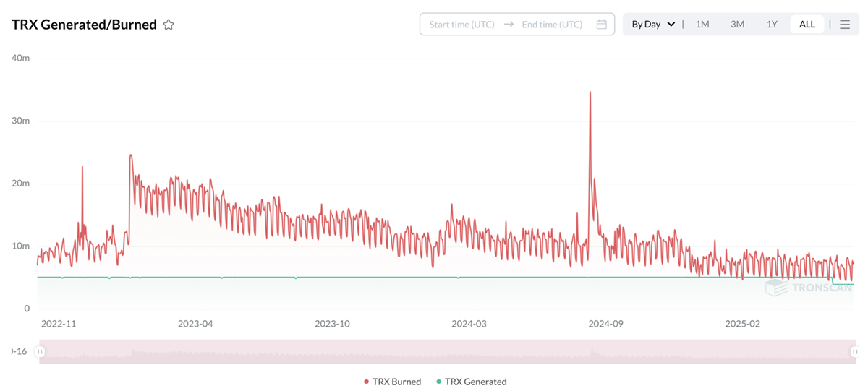
Task: Click the TRX Generated/Burned title
Action: (x=84, y=25)
